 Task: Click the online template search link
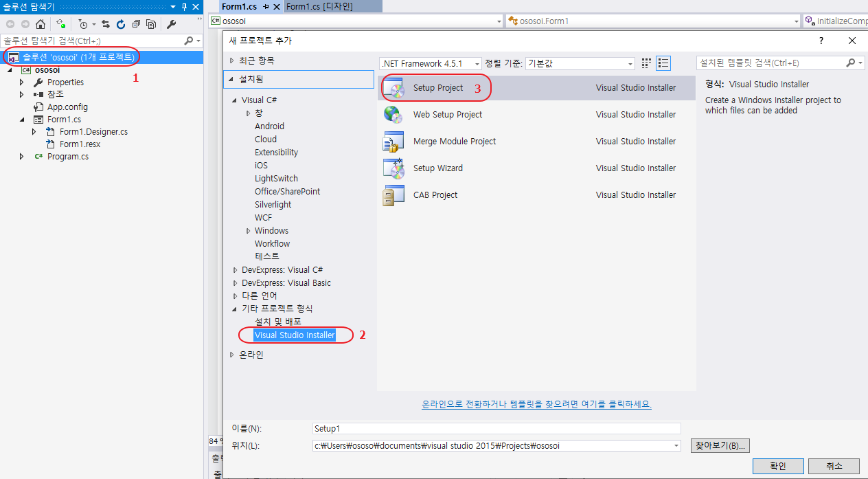click(x=536, y=404)
